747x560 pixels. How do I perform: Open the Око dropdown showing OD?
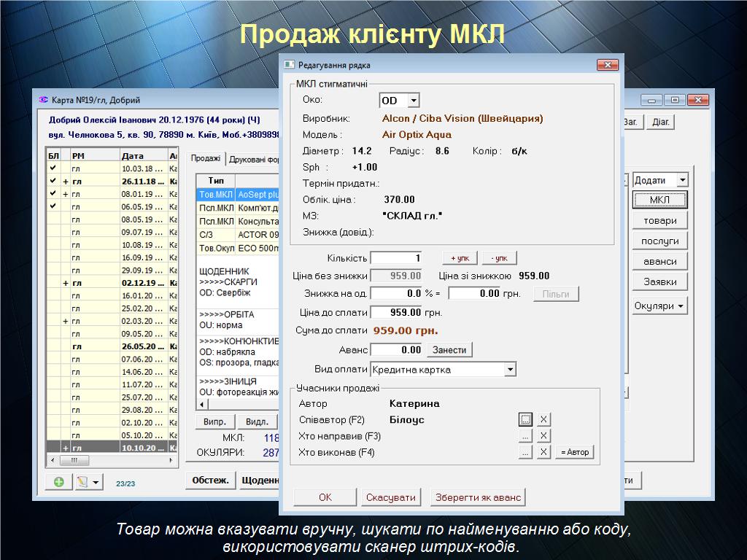414,101
